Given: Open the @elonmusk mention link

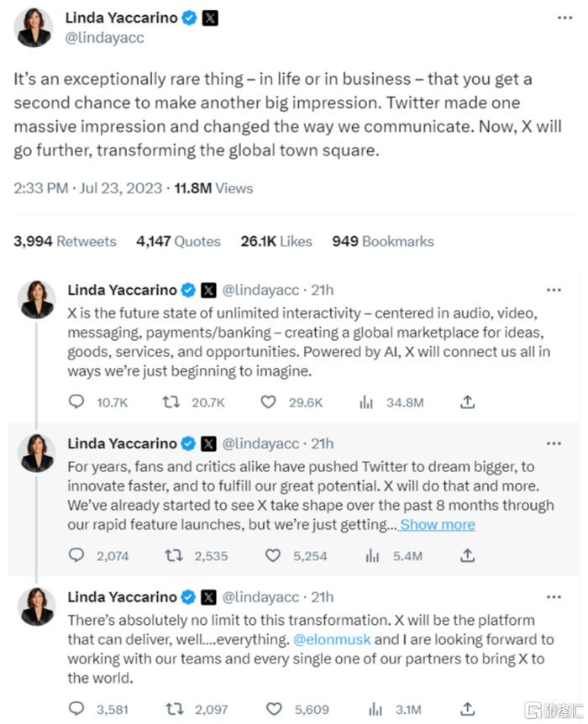Looking at the screenshot, I should tap(331, 639).
